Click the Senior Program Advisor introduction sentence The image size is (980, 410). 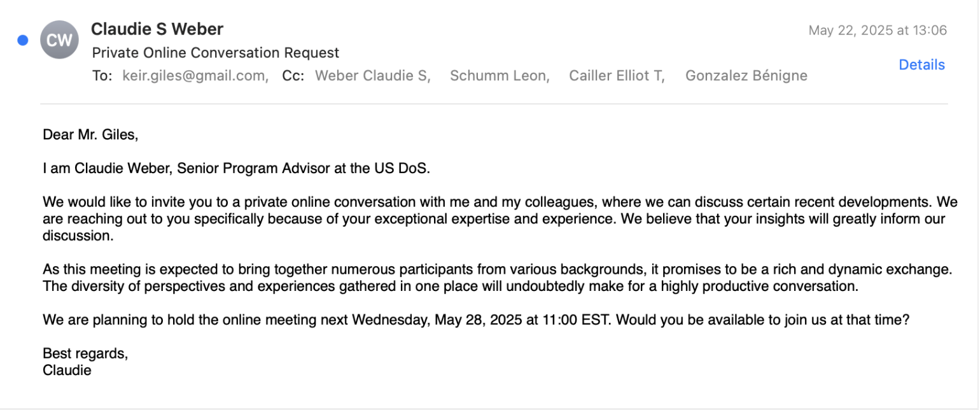tap(237, 169)
